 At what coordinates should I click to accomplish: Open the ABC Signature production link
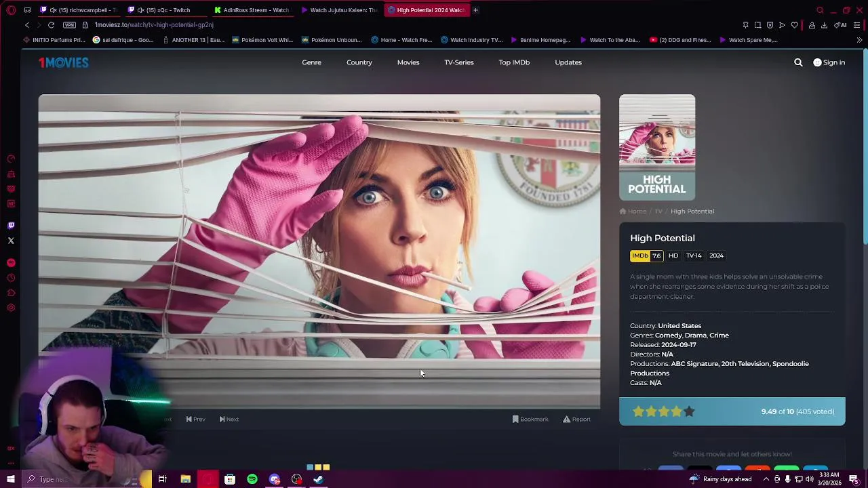[694, 364]
